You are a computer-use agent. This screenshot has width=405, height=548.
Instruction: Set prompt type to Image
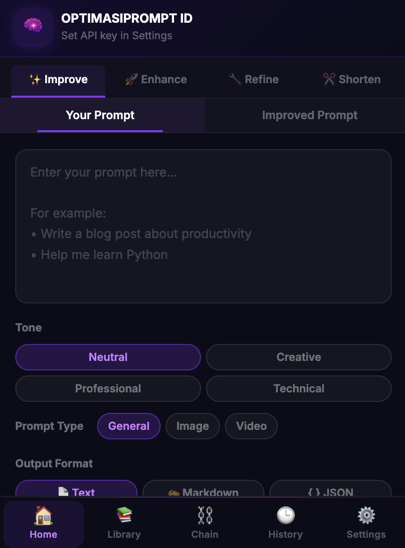coord(193,426)
